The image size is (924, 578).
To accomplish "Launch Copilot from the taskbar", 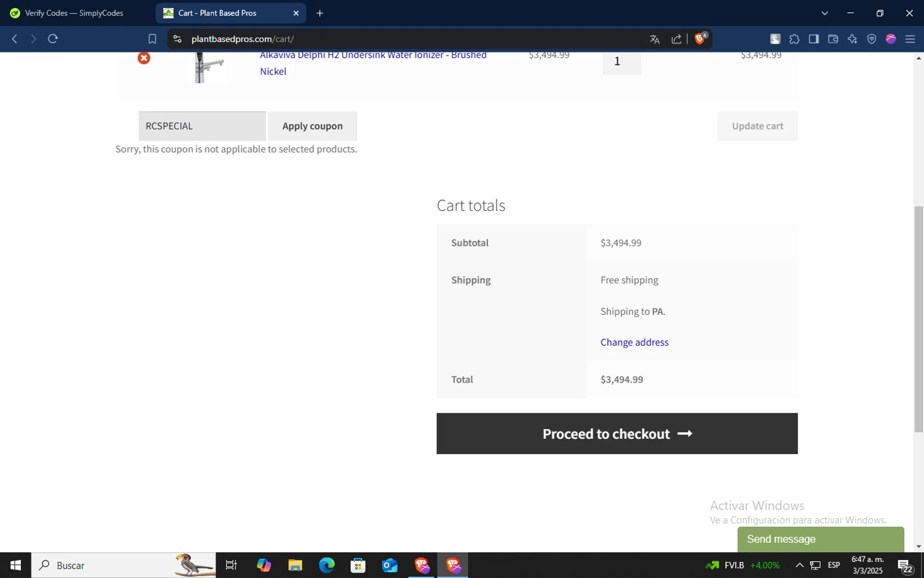I will 264,565.
